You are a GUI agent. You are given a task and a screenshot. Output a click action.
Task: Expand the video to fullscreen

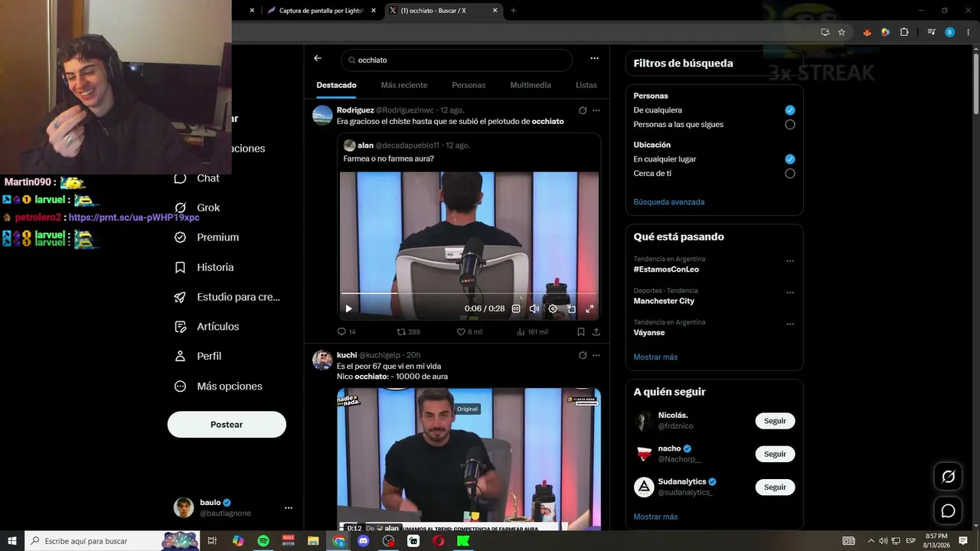590,309
